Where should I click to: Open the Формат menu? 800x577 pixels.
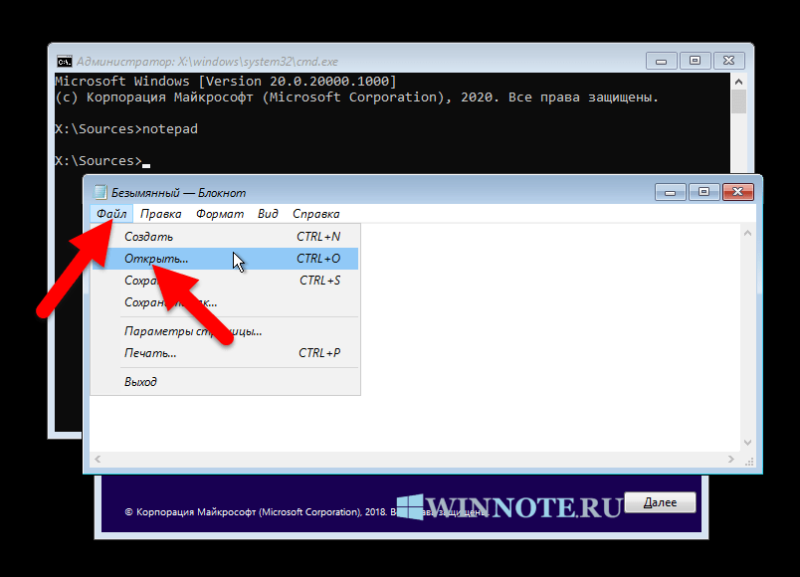click(x=220, y=214)
